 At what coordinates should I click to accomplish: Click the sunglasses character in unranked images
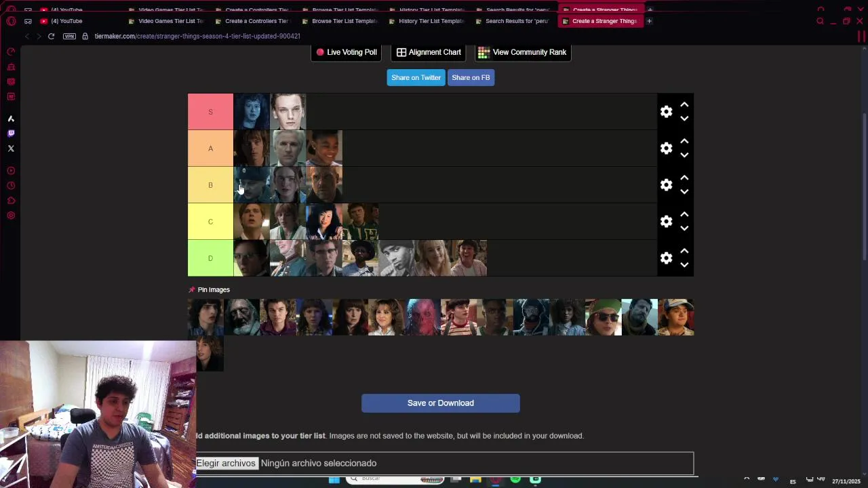click(x=603, y=317)
